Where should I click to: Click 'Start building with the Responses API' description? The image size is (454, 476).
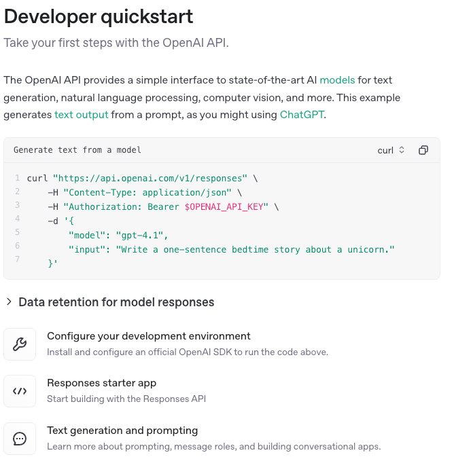(126, 399)
